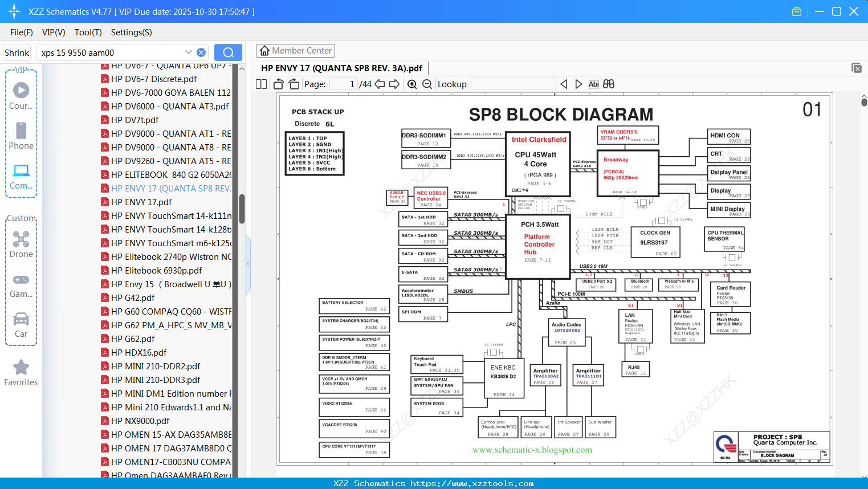Rotate the page clockwise
Screen dimensions: 868x489
pos(294,84)
